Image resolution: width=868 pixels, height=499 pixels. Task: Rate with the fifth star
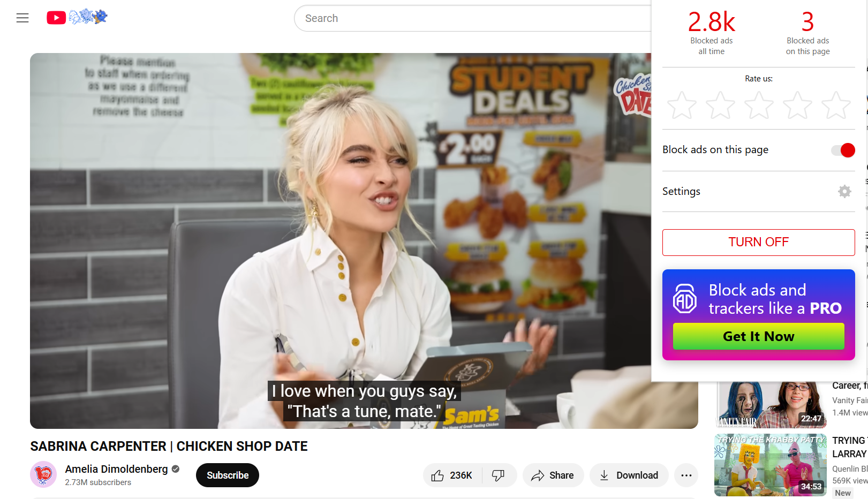pos(836,105)
